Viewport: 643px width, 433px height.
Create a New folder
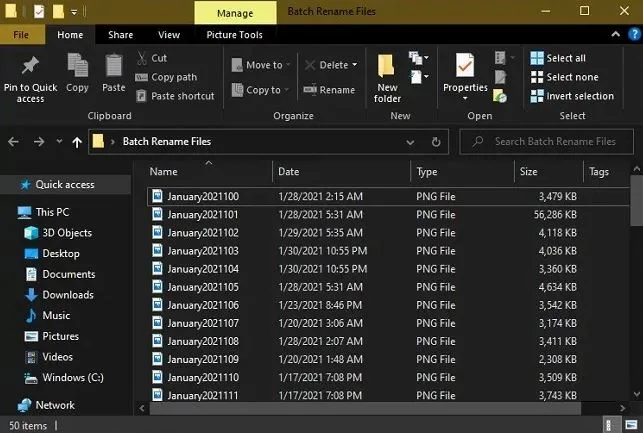387,78
